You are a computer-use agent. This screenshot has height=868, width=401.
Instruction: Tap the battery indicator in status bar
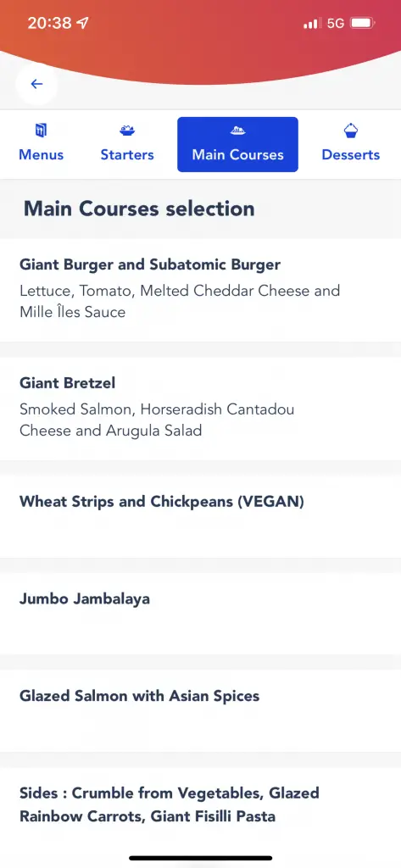tap(363, 23)
